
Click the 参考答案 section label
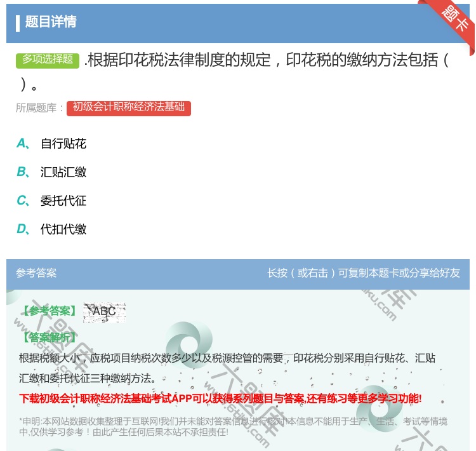(x=36, y=273)
